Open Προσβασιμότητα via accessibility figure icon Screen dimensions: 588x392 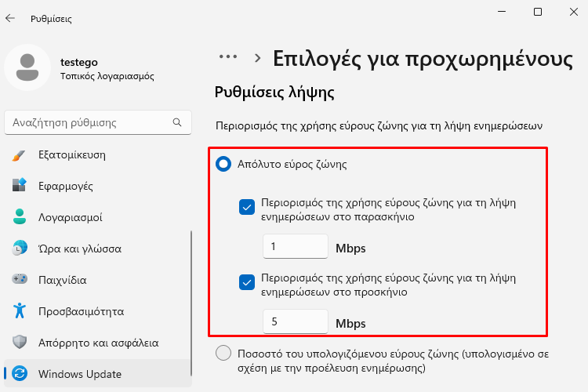[20, 310]
